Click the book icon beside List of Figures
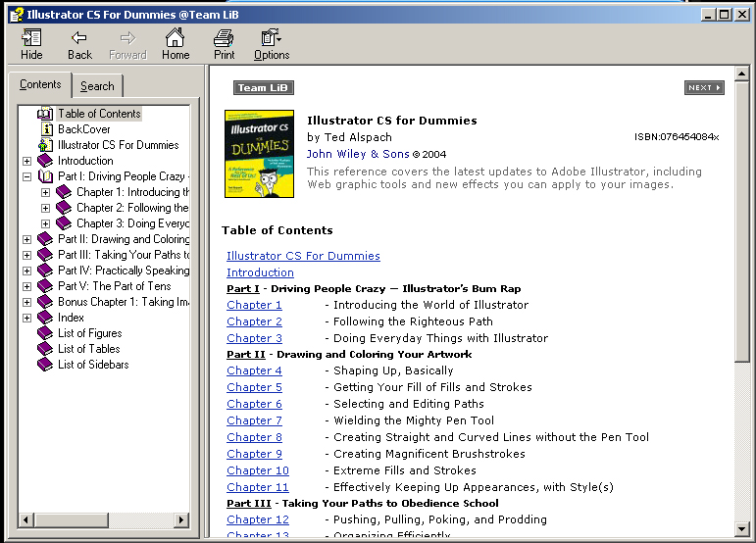756x543 pixels. [45, 333]
